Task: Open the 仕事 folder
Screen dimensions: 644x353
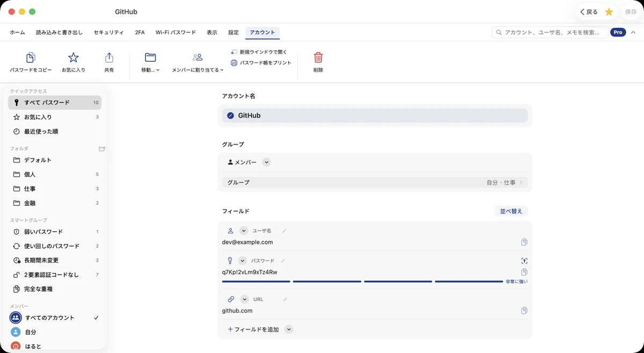Action: point(55,189)
